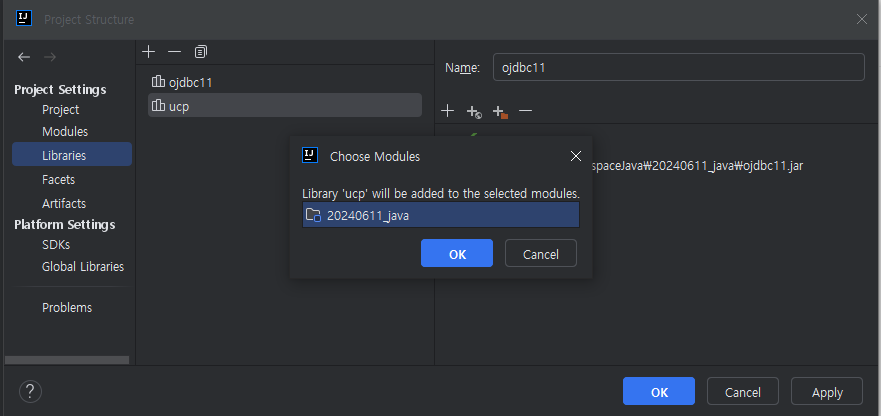Screen dimensions: 881x416
Task: Close the Project Structure window
Action: pyautogui.click(x=861, y=19)
